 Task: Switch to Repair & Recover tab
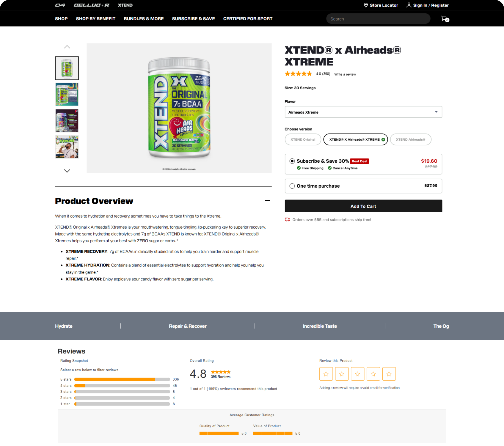pyautogui.click(x=188, y=326)
